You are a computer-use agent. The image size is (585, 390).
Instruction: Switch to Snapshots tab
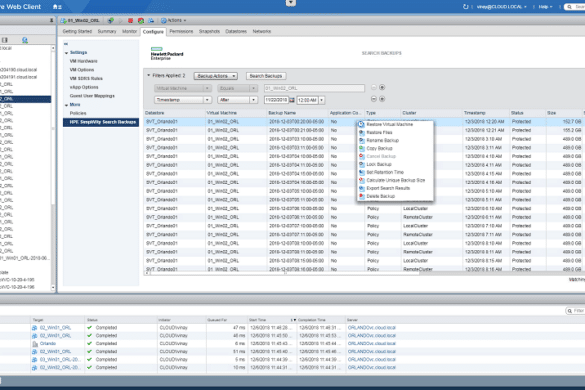[209, 31]
